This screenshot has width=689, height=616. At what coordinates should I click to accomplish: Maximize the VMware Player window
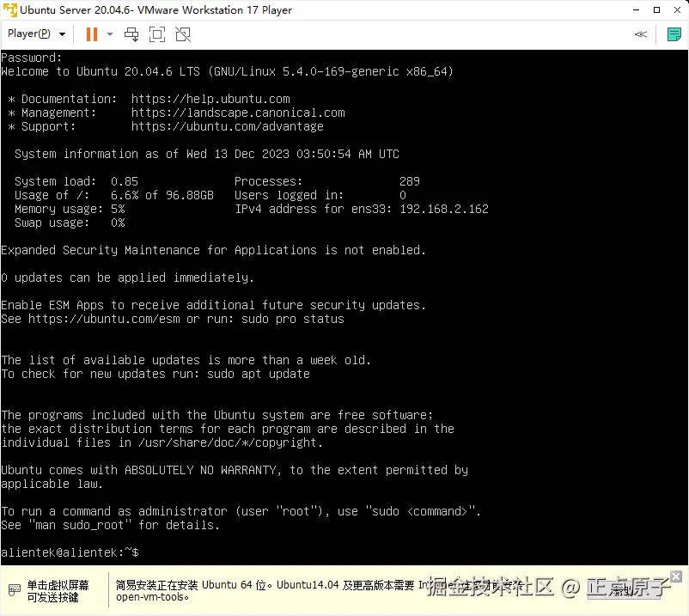[656, 9]
